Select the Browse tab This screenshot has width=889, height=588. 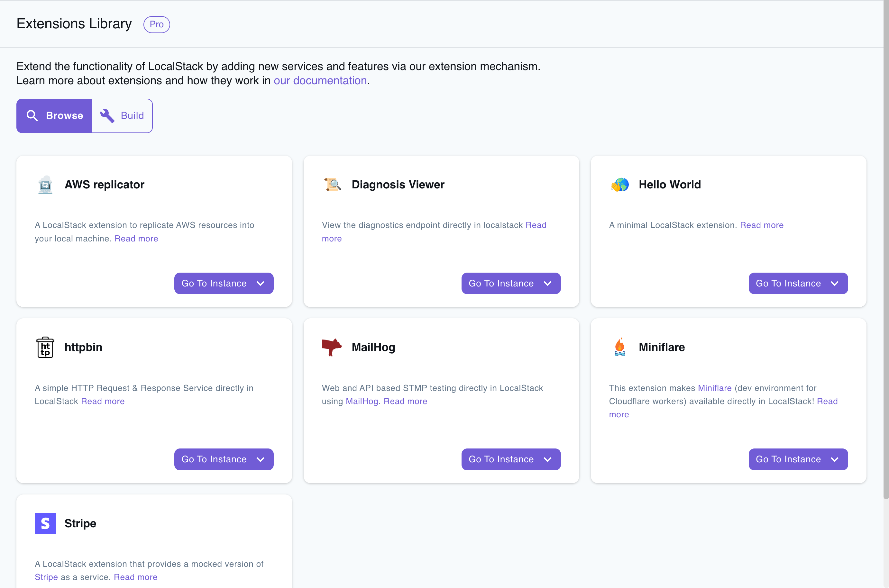coord(54,115)
